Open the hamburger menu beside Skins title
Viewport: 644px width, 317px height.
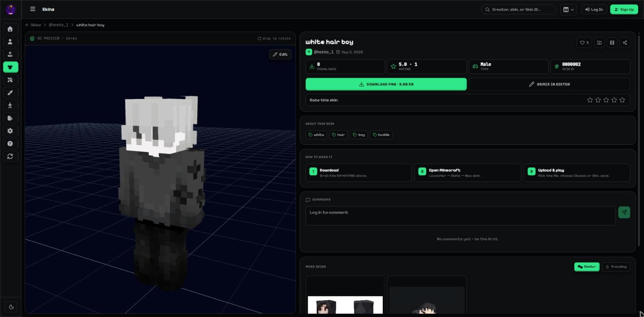(33, 9)
